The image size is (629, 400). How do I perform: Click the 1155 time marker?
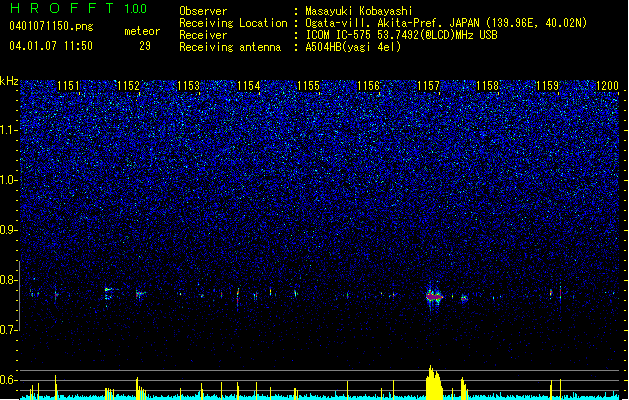(x=308, y=86)
